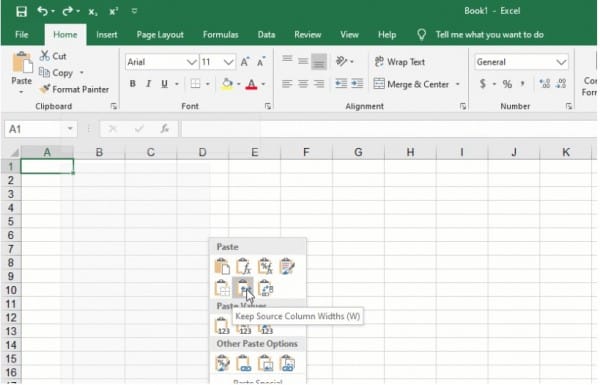Toggle Wrap Text

tap(400, 62)
